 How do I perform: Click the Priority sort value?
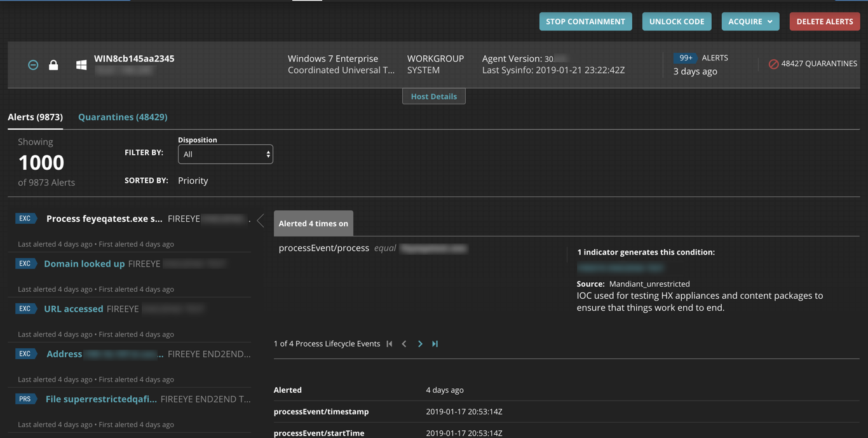pos(193,181)
